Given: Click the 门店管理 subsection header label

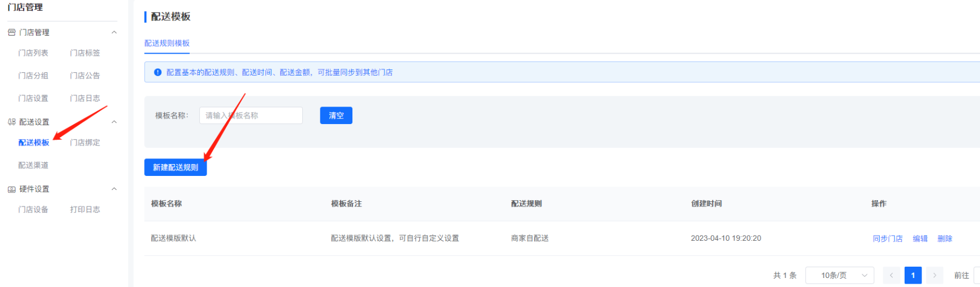Looking at the screenshot, I should (x=34, y=33).
